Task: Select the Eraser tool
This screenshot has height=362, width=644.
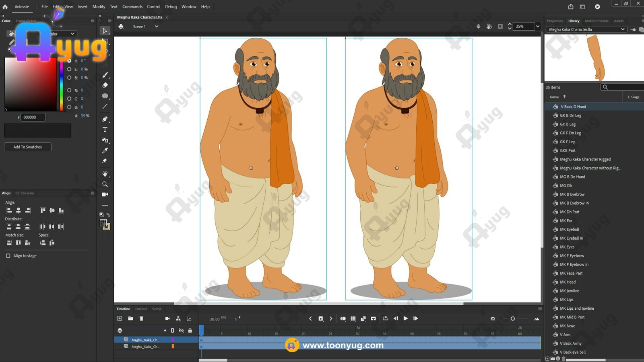Action: coord(105,85)
